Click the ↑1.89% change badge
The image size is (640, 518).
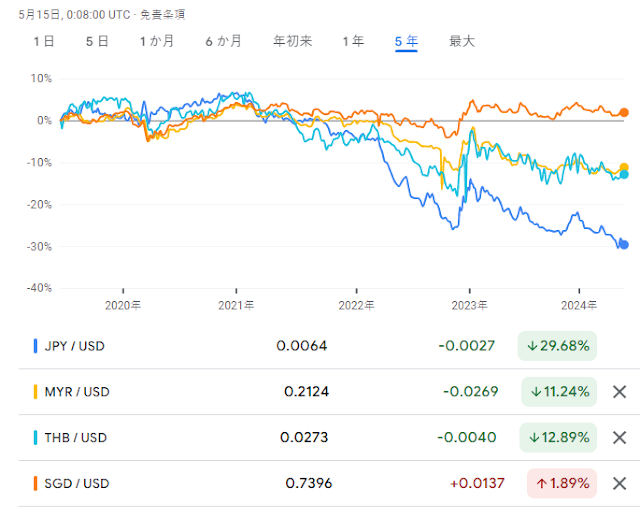pyautogui.click(x=562, y=484)
